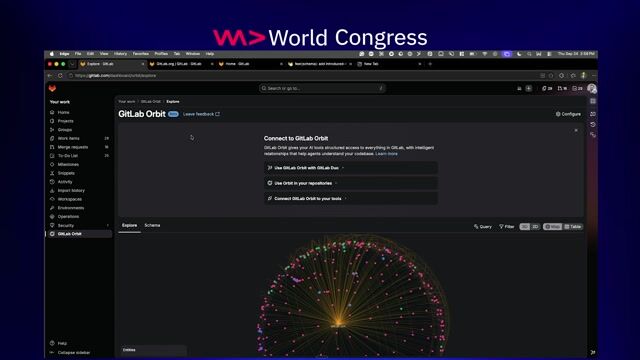
Task: Select the 2D view toggle
Action: click(535, 227)
